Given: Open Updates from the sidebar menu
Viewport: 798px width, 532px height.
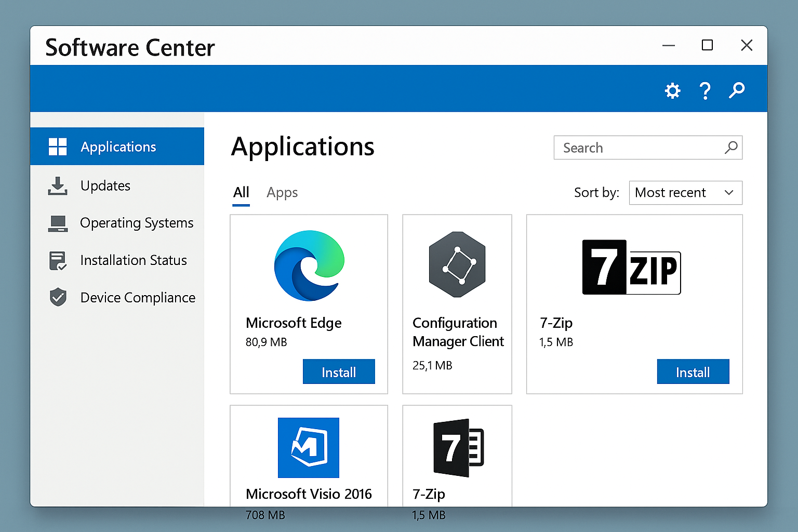Looking at the screenshot, I should (x=105, y=185).
